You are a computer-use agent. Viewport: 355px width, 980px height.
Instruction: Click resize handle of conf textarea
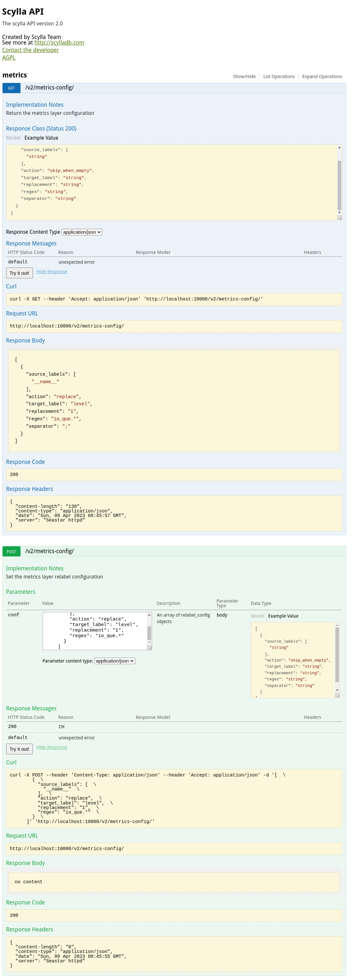pyautogui.click(x=149, y=648)
